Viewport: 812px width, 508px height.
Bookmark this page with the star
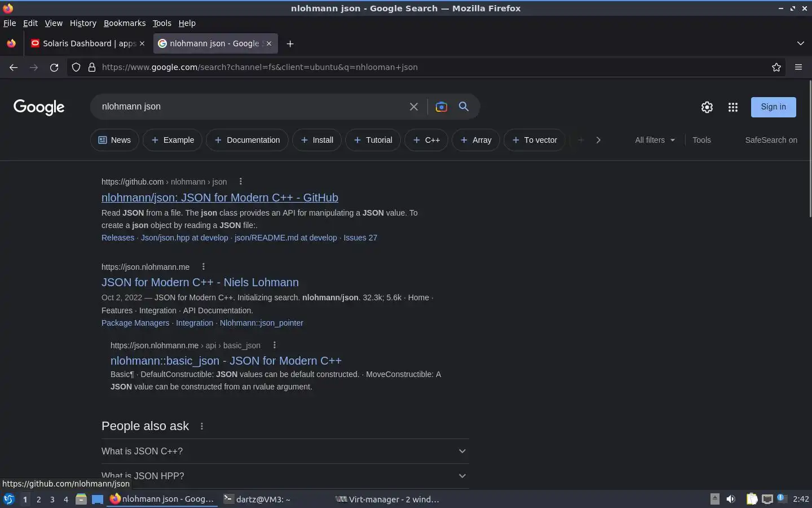click(x=776, y=67)
